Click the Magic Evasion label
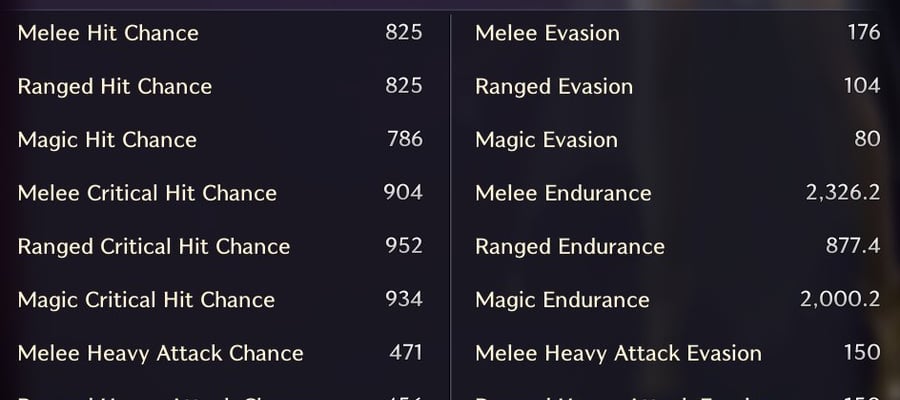900x400 pixels. click(546, 140)
